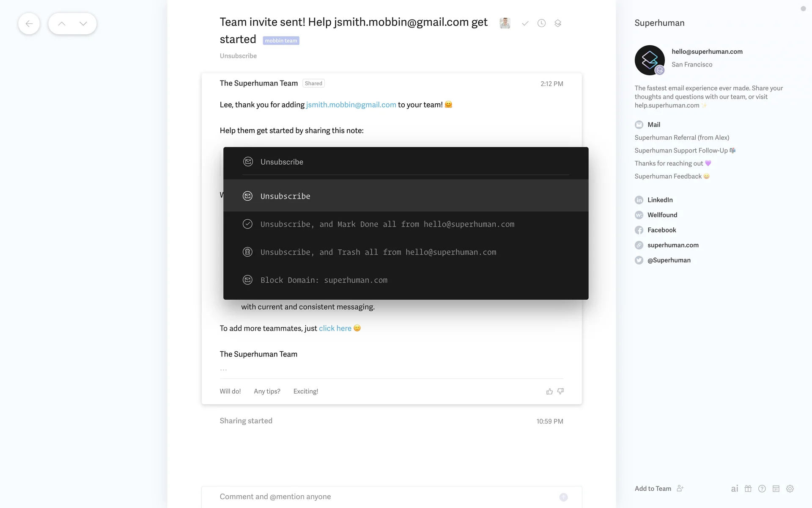Expand the trimmed content ellipsis

coord(223,370)
